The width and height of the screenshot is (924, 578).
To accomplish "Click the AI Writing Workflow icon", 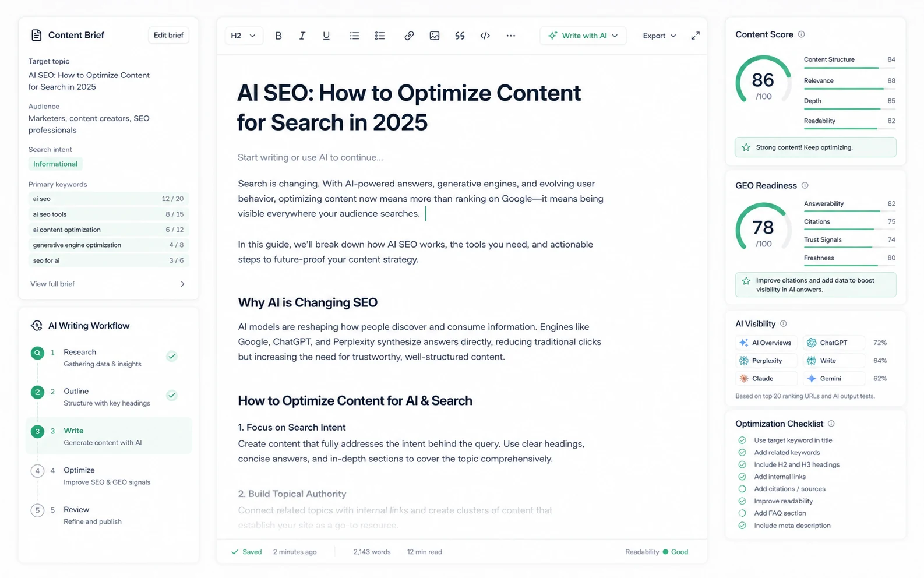I will [x=36, y=325].
